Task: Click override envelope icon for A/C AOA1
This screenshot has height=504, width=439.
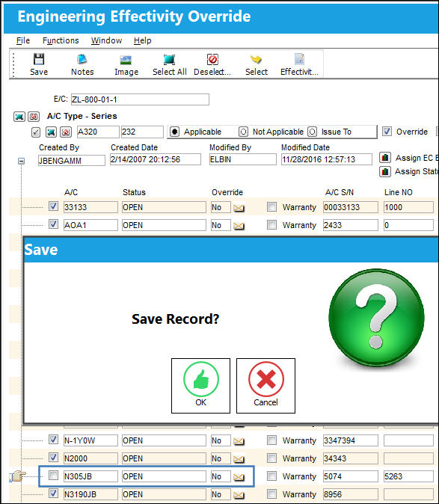Action: point(239,226)
